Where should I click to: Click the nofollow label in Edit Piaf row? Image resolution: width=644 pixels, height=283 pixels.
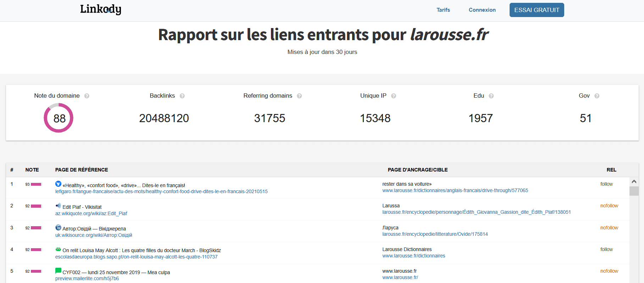(609, 206)
